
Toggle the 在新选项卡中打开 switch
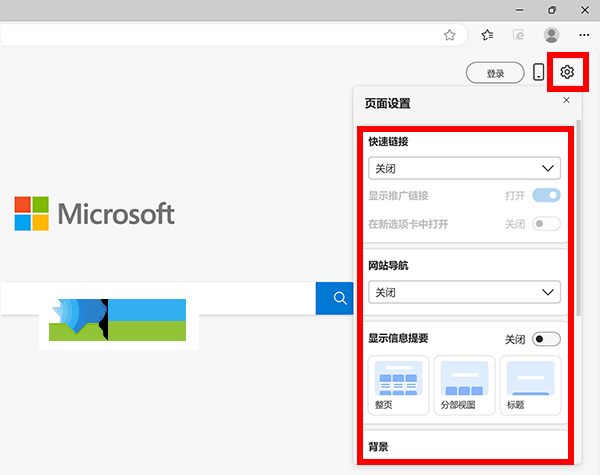(546, 224)
